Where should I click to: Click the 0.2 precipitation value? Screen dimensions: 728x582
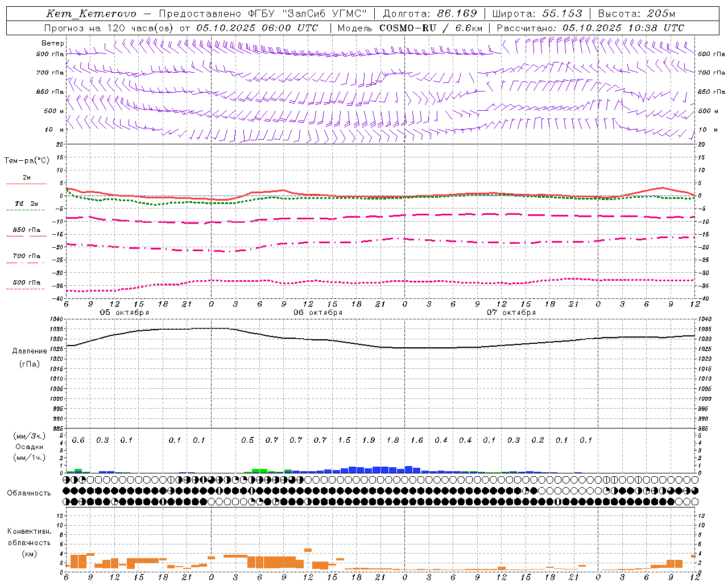537,440
